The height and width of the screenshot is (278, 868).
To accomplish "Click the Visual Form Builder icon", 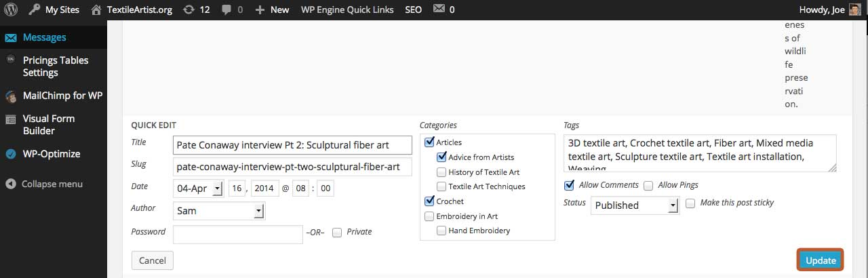I will pyautogui.click(x=11, y=119).
